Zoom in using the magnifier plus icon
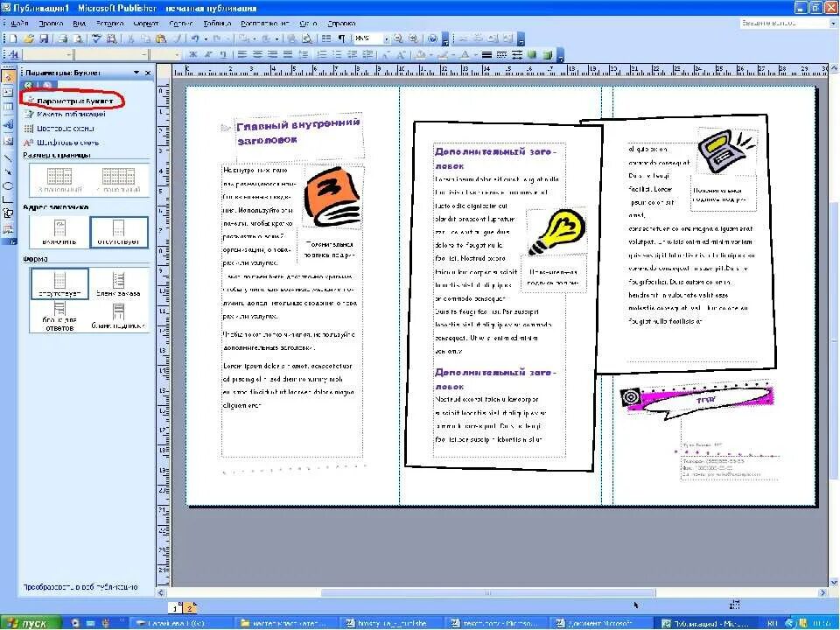Viewport: 840px width, 630px height. pyautogui.click(x=413, y=38)
